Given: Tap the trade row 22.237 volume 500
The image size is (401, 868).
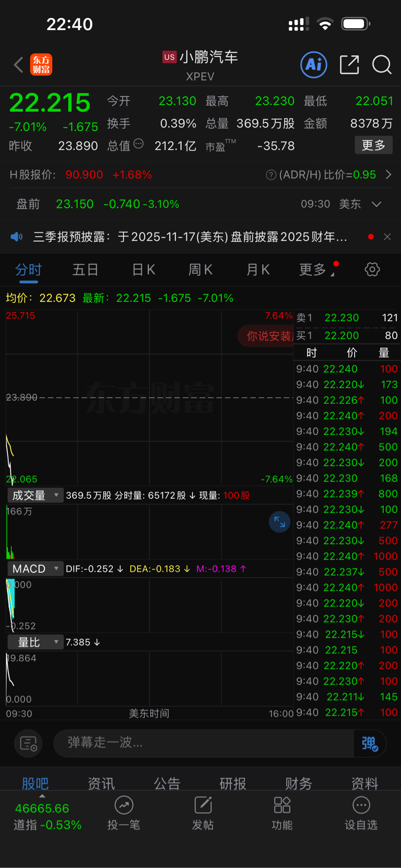Looking at the screenshot, I should [x=347, y=572].
